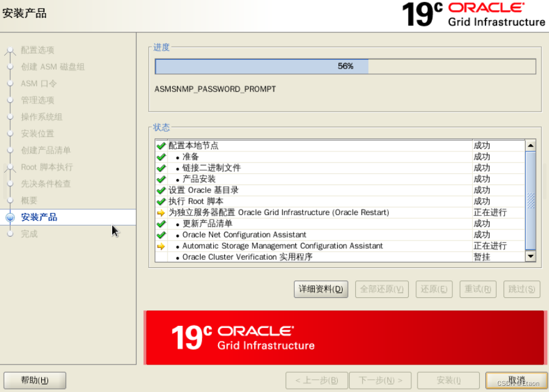Click the 重试(R) retry button
The width and height of the screenshot is (549, 392).
(x=477, y=289)
